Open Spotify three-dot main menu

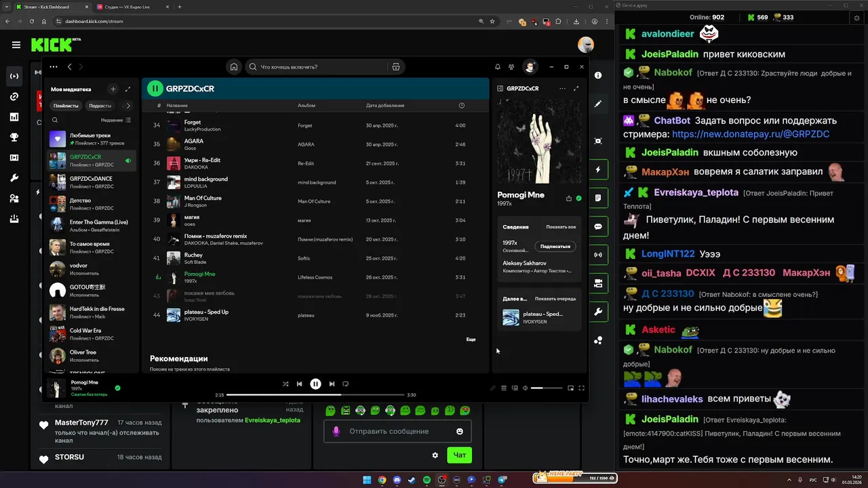[x=54, y=67]
